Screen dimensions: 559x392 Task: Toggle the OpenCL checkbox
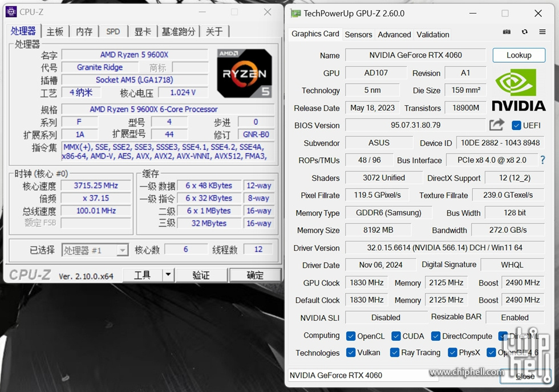(350, 336)
